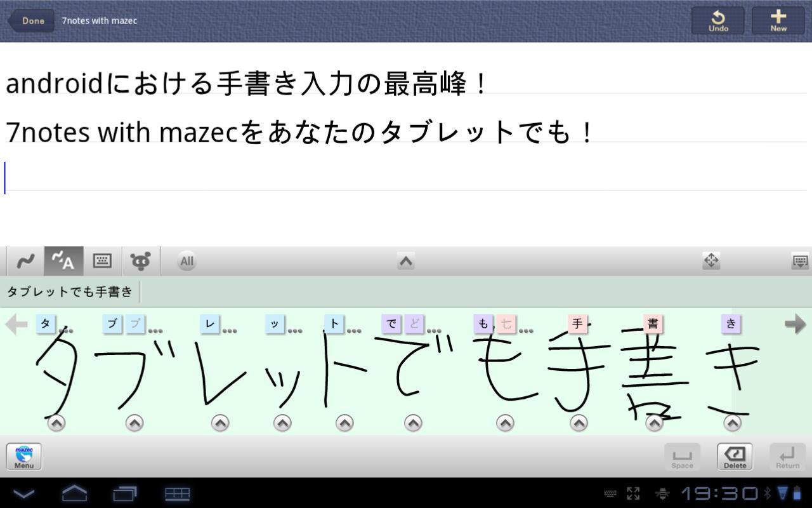
Task: Tap Done to finish editing
Action: pyautogui.click(x=32, y=21)
